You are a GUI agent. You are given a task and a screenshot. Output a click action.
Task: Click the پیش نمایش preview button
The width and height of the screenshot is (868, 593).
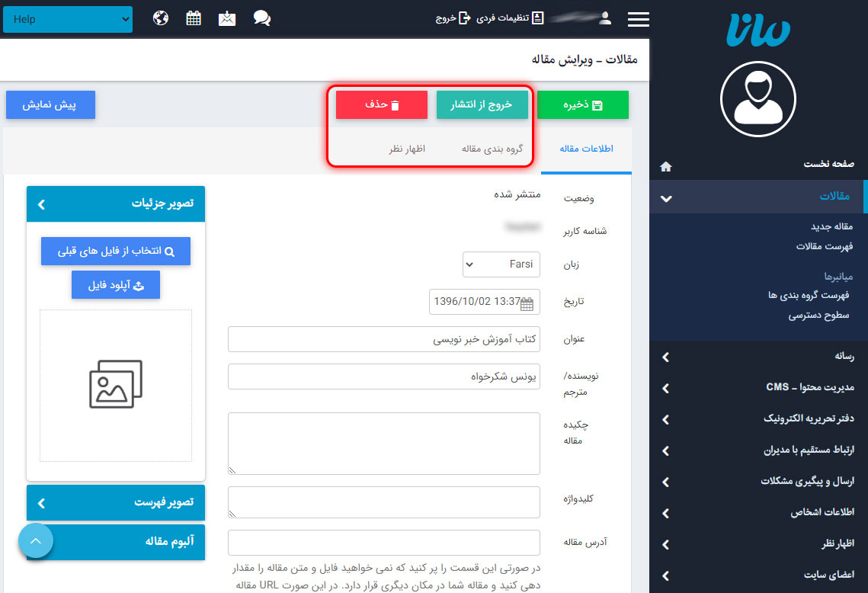pos(50,105)
